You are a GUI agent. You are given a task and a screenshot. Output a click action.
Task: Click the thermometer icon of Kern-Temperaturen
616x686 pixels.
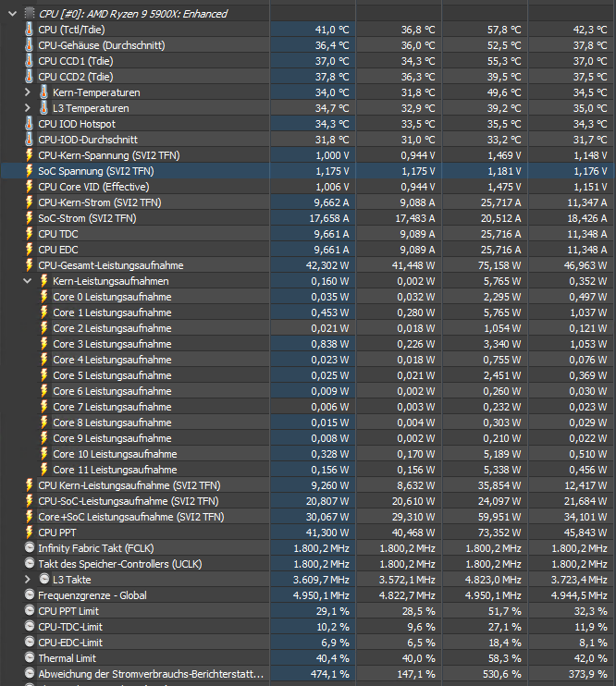(x=43, y=92)
